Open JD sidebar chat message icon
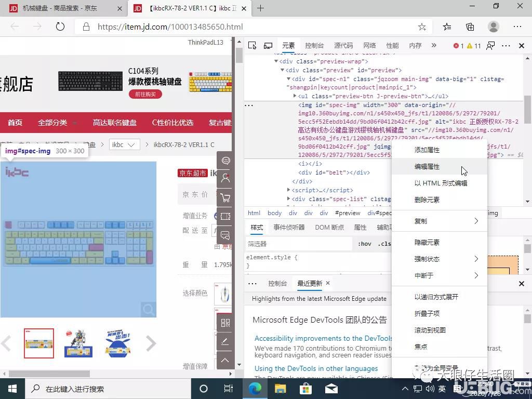Image resolution: width=532 pixels, height=399 pixels. click(x=225, y=235)
